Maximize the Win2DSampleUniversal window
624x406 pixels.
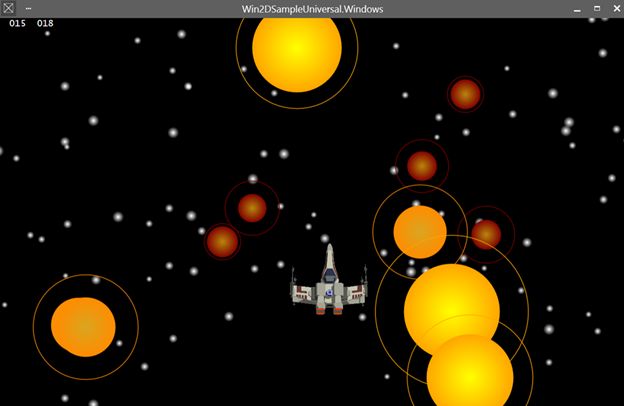click(597, 8)
